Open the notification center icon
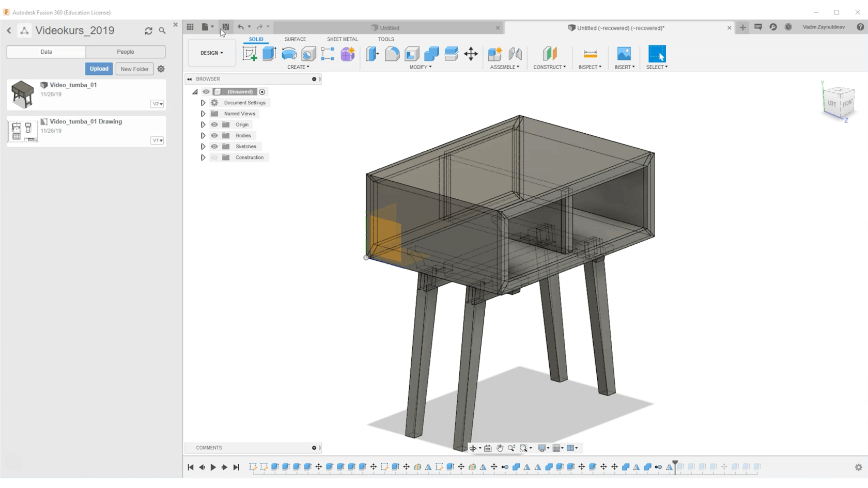The width and height of the screenshot is (868, 488). (758, 27)
